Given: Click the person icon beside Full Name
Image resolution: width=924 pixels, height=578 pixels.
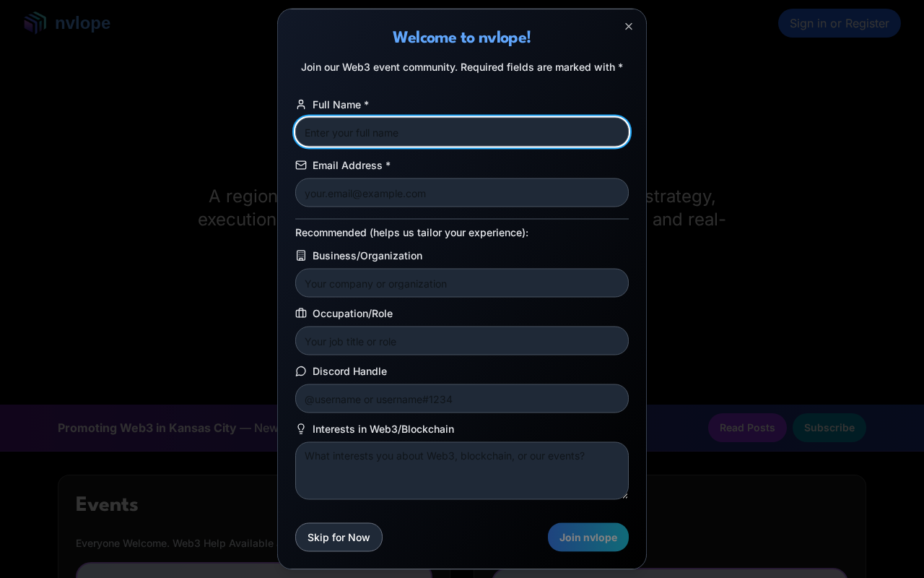Looking at the screenshot, I should 301,105.
